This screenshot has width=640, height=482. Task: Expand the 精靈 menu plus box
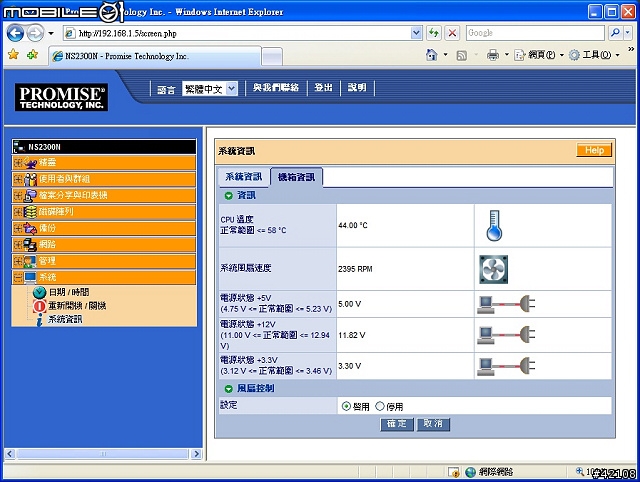tap(18, 163)
